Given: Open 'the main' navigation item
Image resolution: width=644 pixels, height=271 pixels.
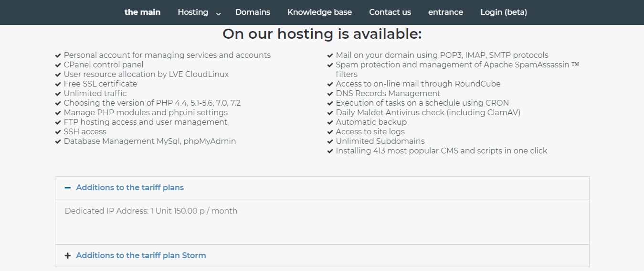Looking at the screenshot, I should click(x=142, y=12).
